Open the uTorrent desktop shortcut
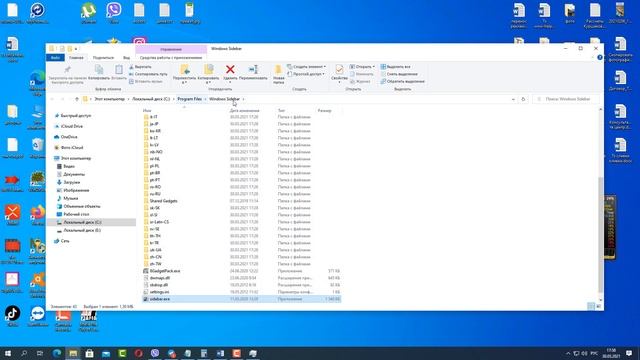The width and height of the screenshot is (640, 360). point(88,13)
